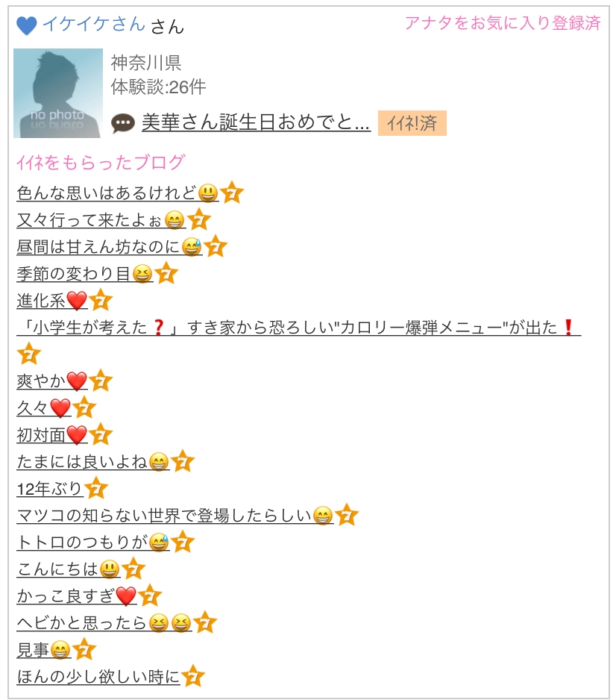Click star icon next to トトロのつもりが
Viewport: 616px width, 700px height.
click(183, 542)
